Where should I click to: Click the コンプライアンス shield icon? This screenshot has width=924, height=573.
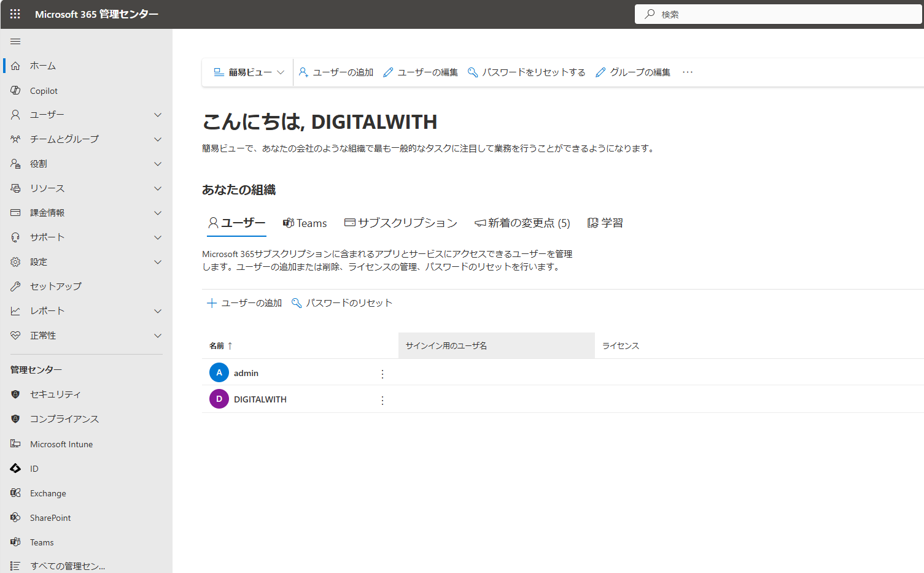(15, 419)
